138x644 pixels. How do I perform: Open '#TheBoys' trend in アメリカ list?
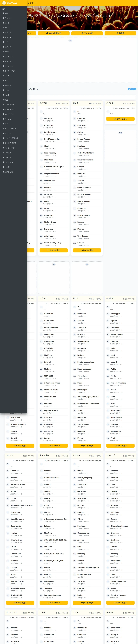point(49,125)
